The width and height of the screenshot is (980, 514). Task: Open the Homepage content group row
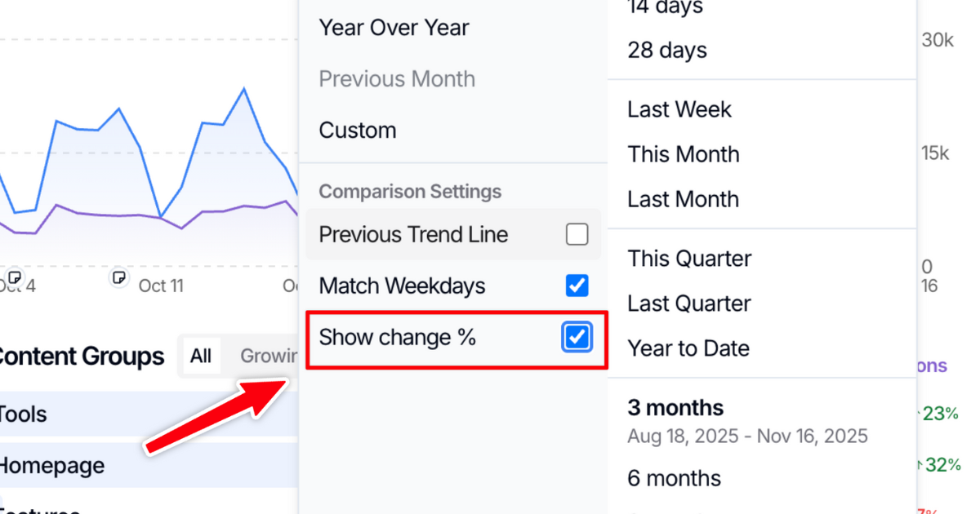coord(51,466)
